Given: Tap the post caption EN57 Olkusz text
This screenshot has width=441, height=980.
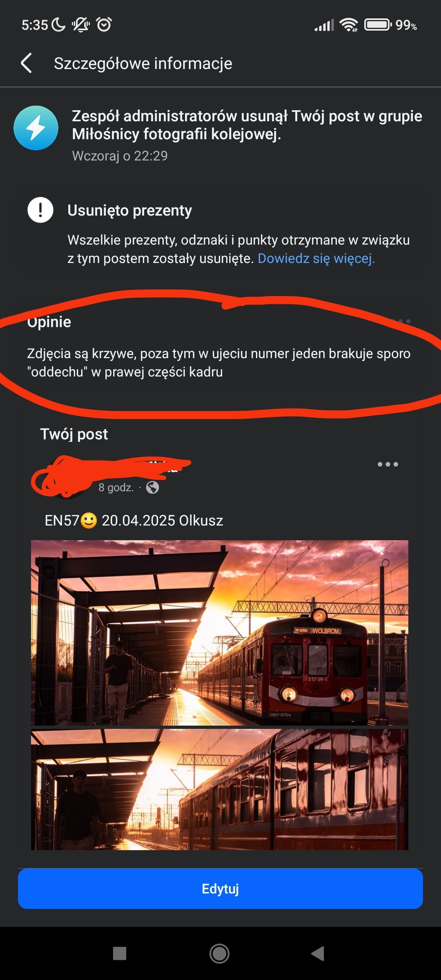Looking at the screenshot, I should (x=134, y=521).
